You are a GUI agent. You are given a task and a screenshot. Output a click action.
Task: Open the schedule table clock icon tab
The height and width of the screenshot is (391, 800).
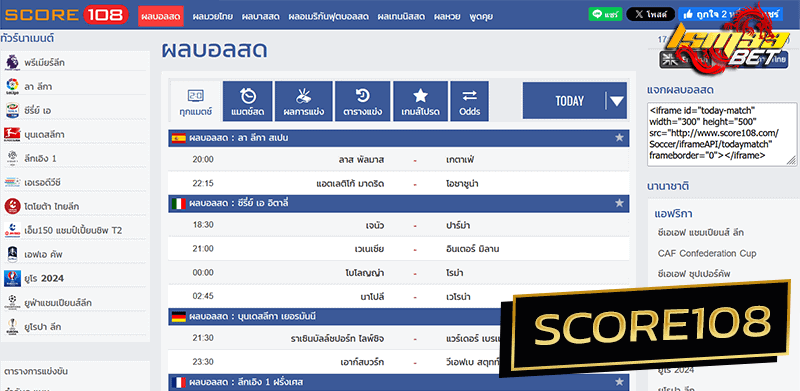click(363, 101)
